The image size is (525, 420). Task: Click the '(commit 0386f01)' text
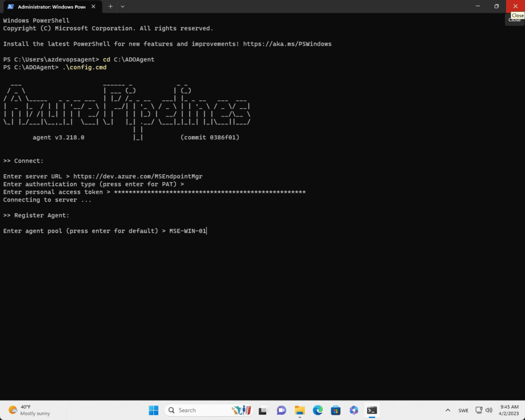pyautogui.click(x=210, y=137)
